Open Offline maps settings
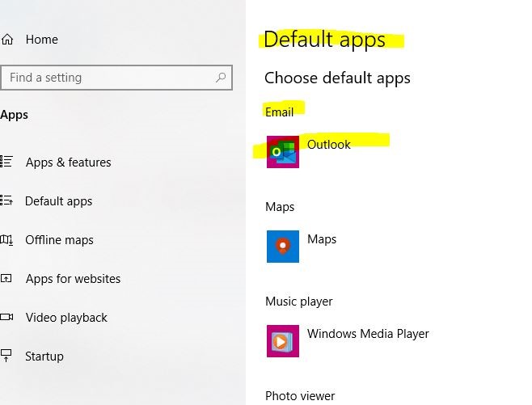The width and height of the screenshot is (532, 405). coord(59,240)
